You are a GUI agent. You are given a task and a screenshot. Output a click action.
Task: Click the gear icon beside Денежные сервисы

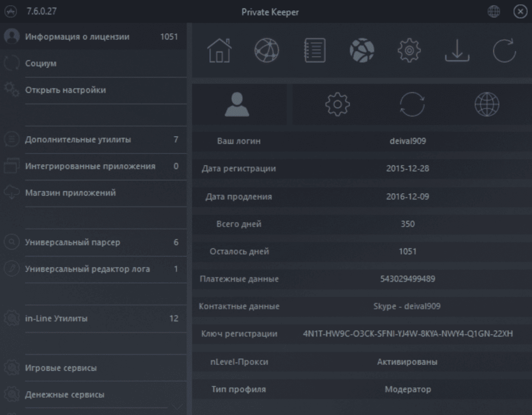[11, 394]
